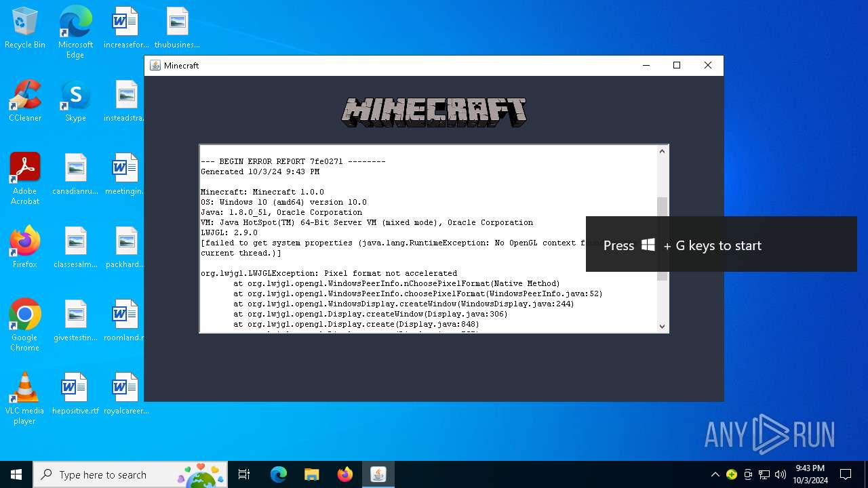Click 'Pixel format not accelerated' exception line

pyautogui.click(x=329, y=273)
